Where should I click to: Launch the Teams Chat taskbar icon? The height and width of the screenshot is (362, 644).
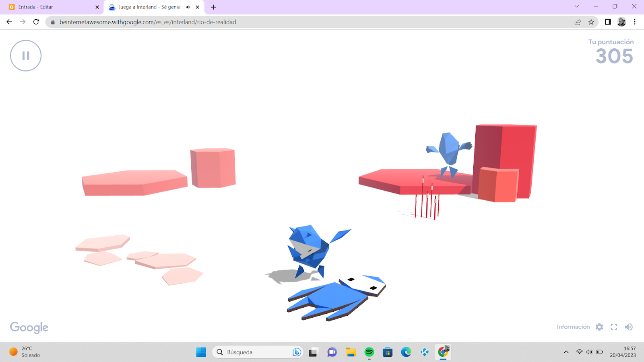pos(332,352)
